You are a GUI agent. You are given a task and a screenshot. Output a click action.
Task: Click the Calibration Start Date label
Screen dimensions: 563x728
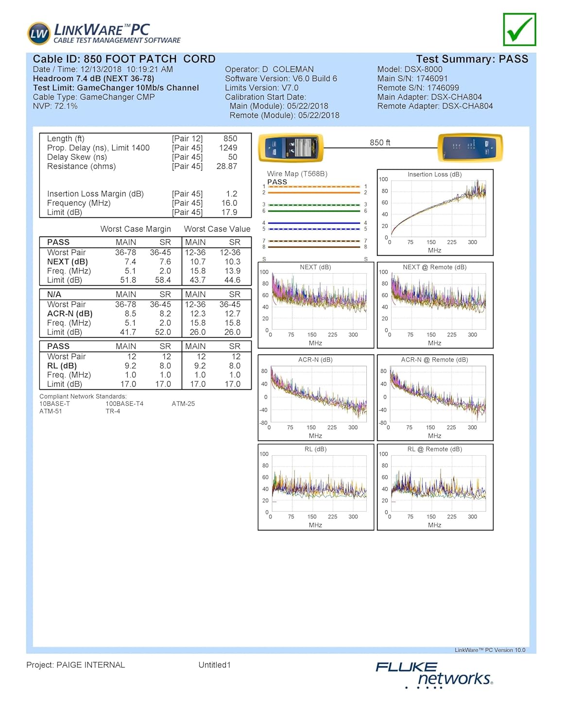265,97
